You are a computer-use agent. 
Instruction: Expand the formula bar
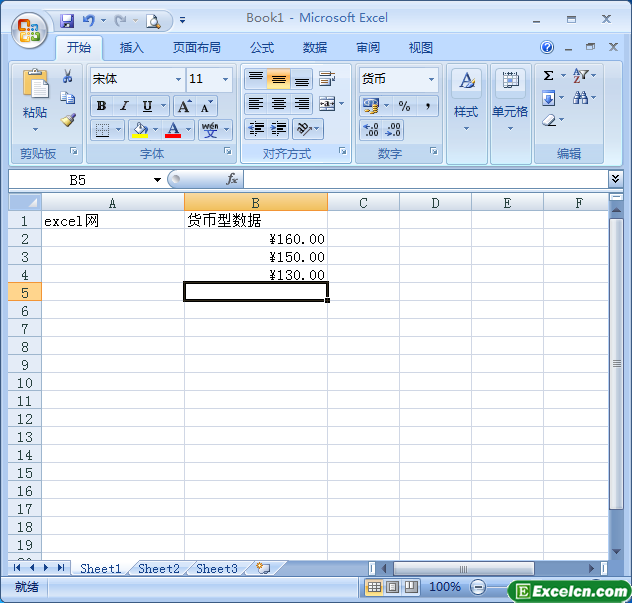(615, 179)
